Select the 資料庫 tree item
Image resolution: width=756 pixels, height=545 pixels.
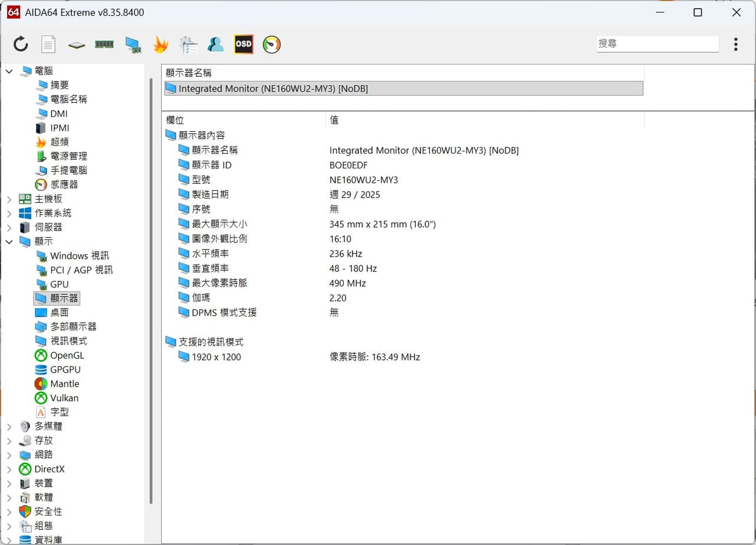tap(48, 540)
